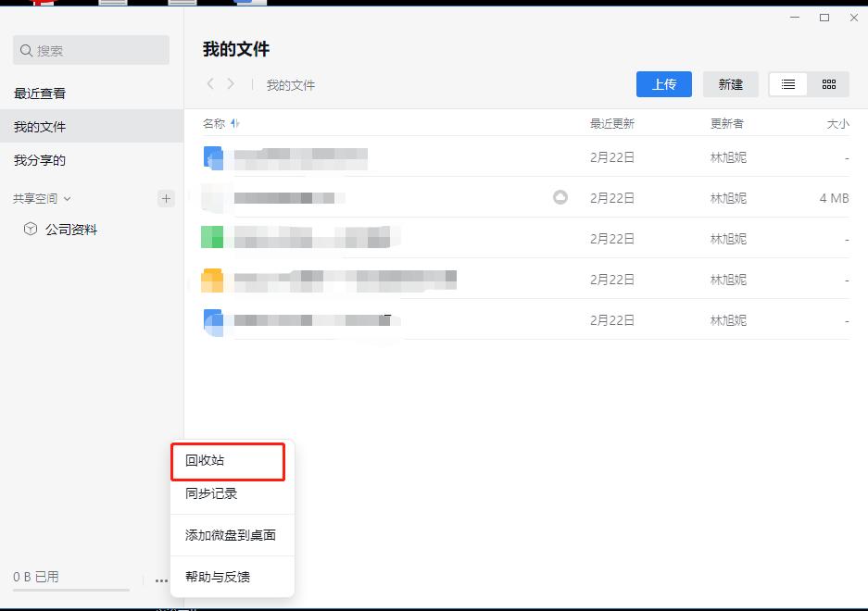Click the back navigation arrow

point(209,84)
